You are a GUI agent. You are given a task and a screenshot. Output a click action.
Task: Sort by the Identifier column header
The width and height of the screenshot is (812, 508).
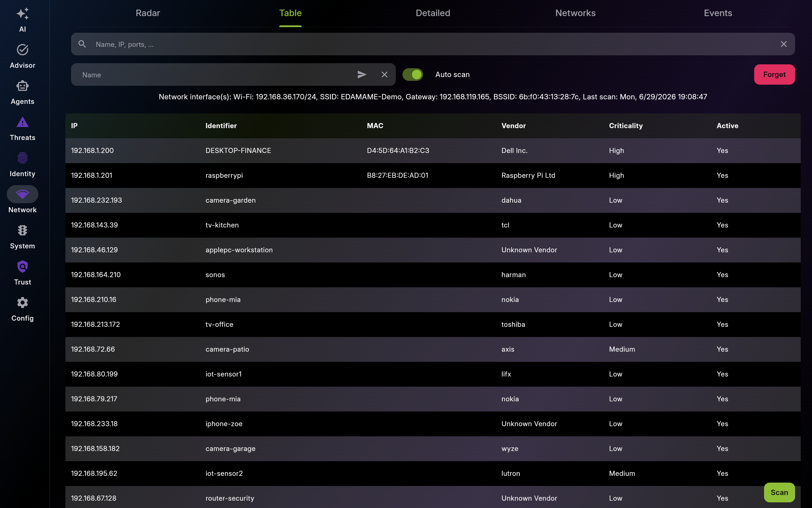(x=221, y=126)
